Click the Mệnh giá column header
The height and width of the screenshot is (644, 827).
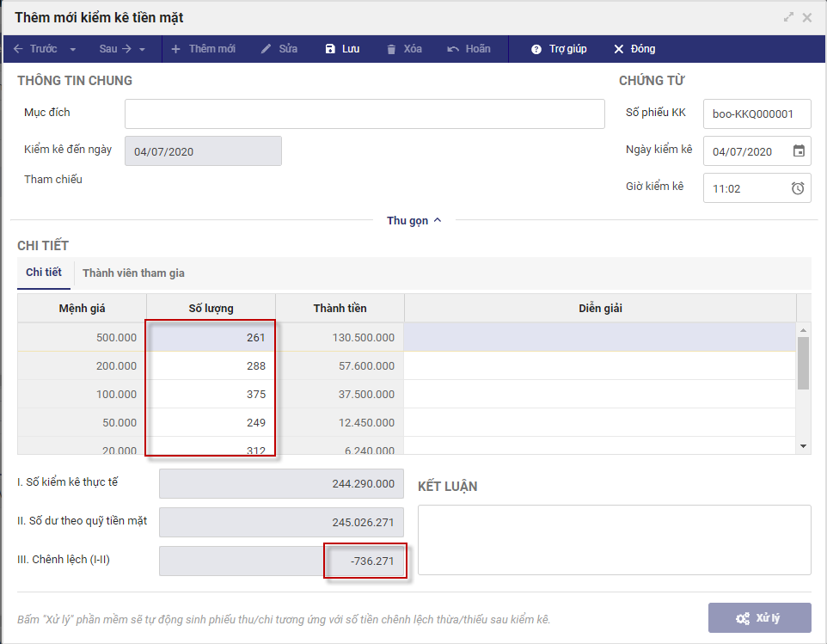point(82,308)
